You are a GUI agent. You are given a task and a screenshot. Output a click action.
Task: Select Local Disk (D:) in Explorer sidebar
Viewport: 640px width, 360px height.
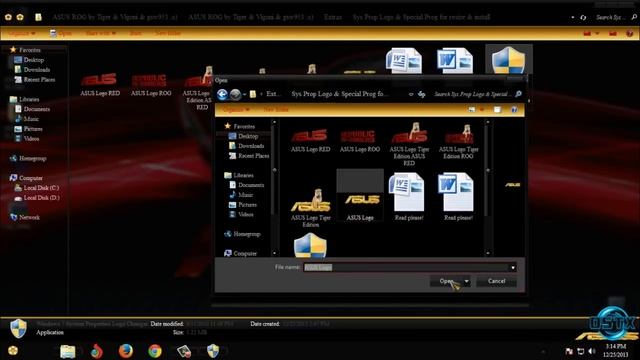click(37, 198)
